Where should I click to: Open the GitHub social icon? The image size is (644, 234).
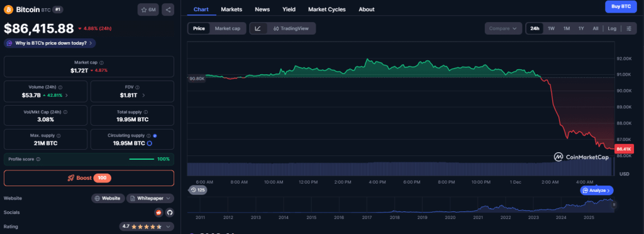(170, 212)
